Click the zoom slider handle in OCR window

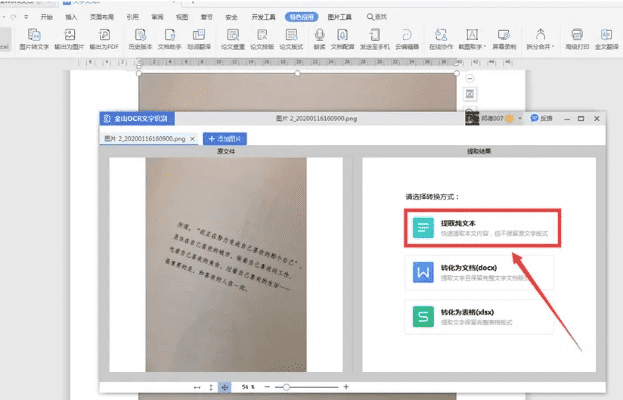pyautogui.click(x=286, y=387)
